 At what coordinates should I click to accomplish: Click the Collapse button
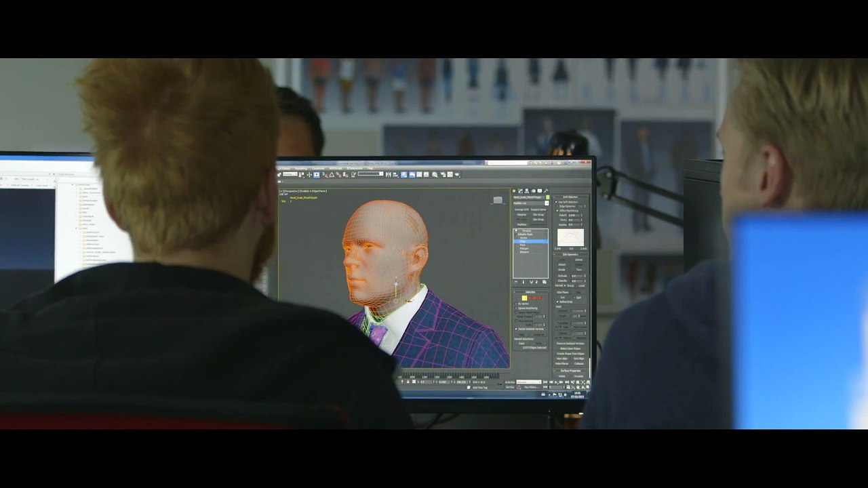tap(578, 364)
